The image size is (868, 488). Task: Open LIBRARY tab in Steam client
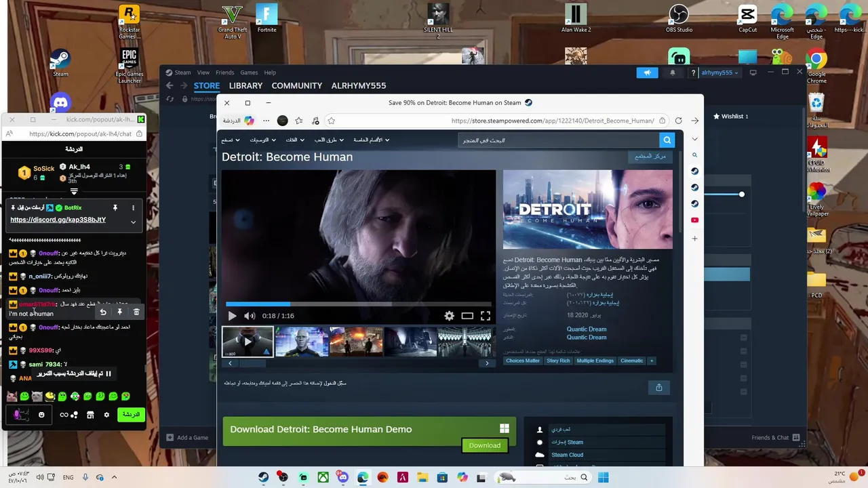(245, 86)
